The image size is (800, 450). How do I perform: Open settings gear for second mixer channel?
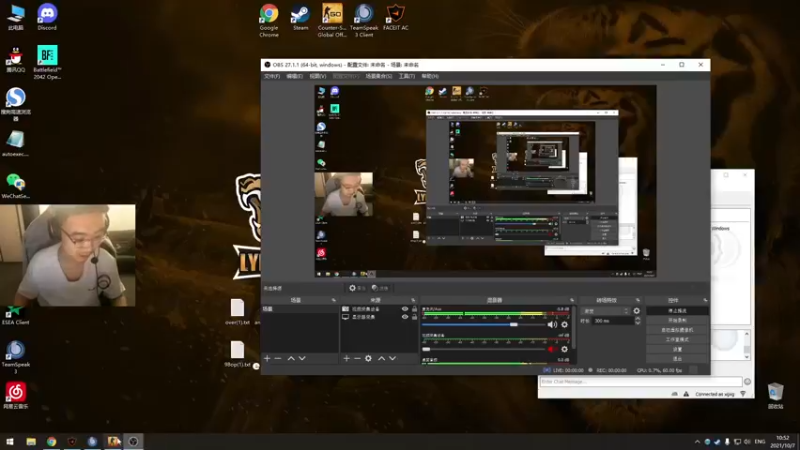coord(564,349)
